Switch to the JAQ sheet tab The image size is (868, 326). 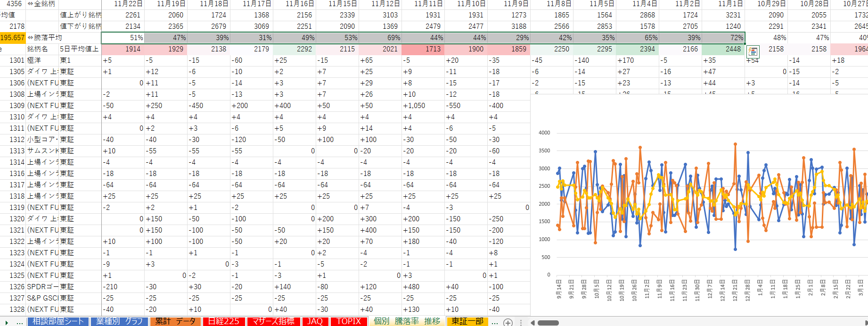coord(315,321)
